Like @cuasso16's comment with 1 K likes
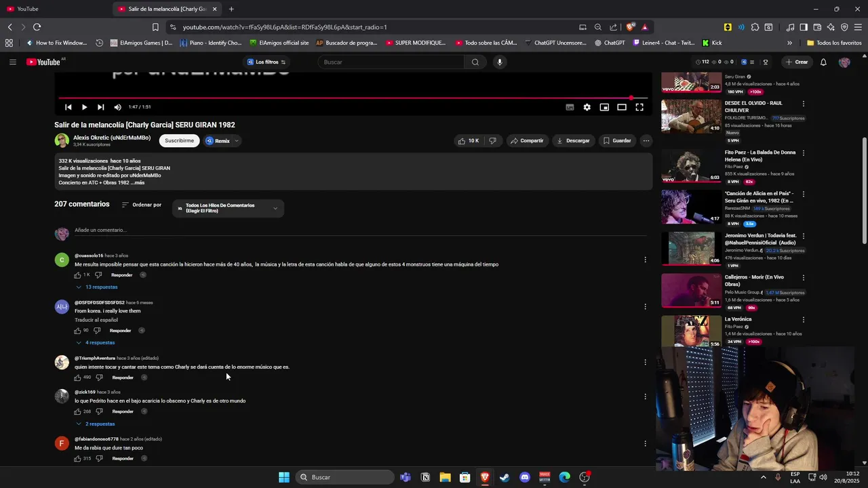This screenshot has width=868, height=488. coord(77,275)
